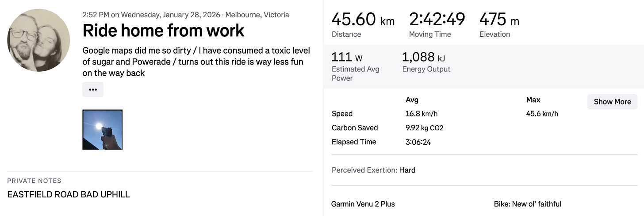Click the ride description paragraph text
This screenshot has height=216, width=644.
tap(196, 62)
